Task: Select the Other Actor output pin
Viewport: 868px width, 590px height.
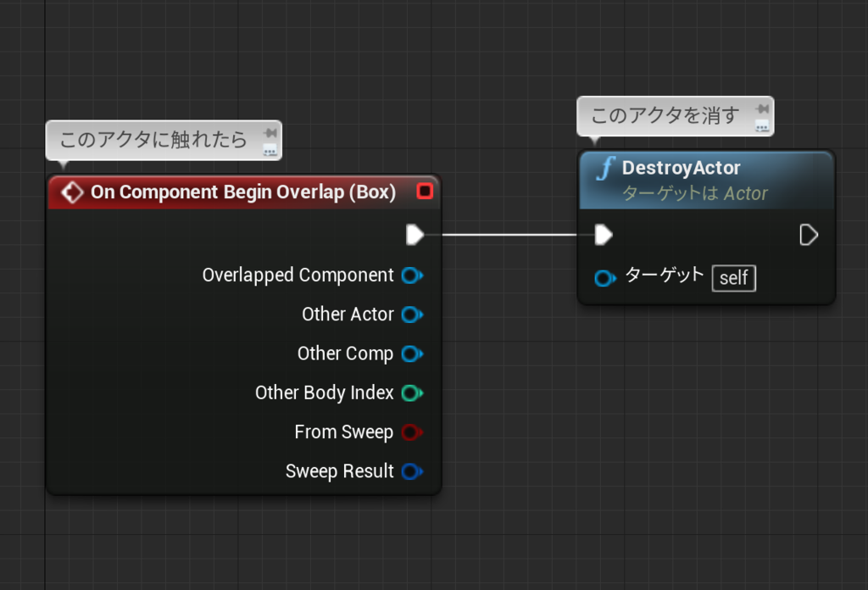Action: point(412,314)
